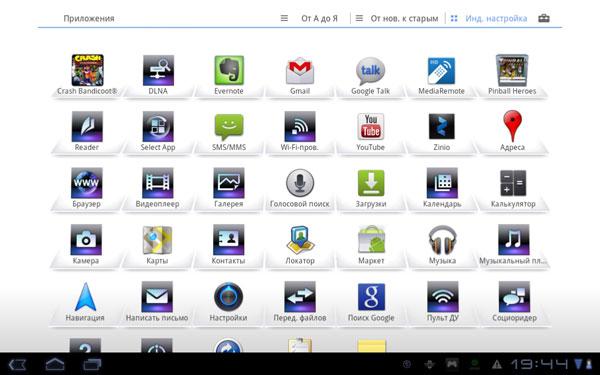Image resolution: width=600 pixels, height=375 pixels.
Task: Sort apps От А до Я
Action: coord(320,18)
